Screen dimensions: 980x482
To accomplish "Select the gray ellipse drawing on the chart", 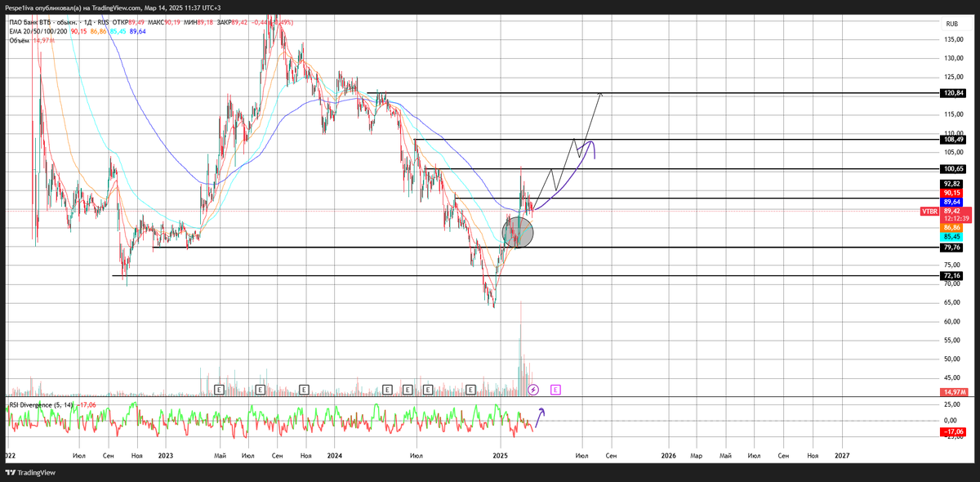I will (517, 231).
